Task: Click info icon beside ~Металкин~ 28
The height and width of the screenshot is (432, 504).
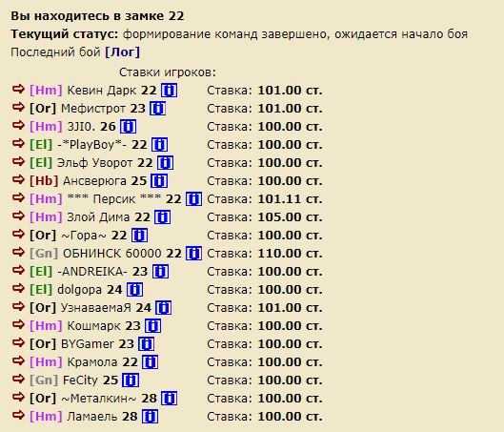Action: (169, 399)
